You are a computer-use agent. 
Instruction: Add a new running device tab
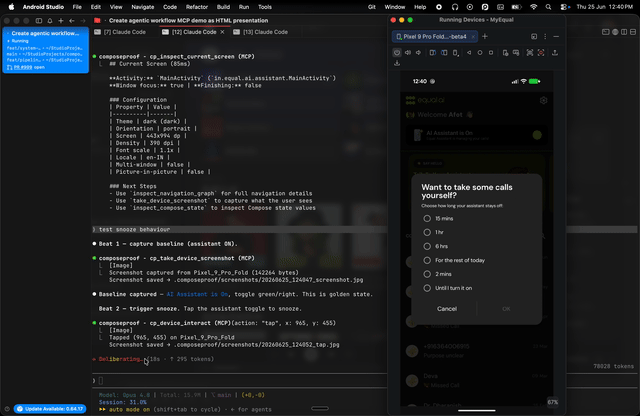(x=485, y=36)
